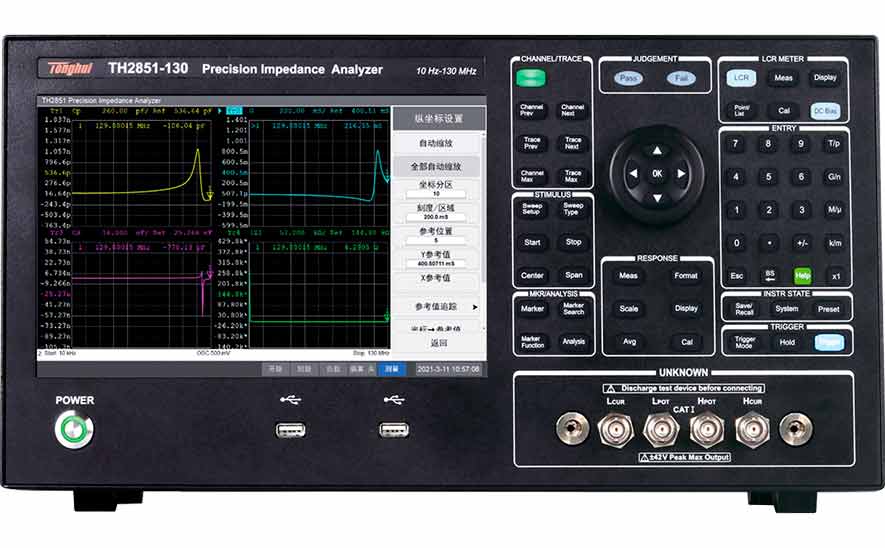
Task: Tap the number 3 entry key
Action: pos(802,210)
